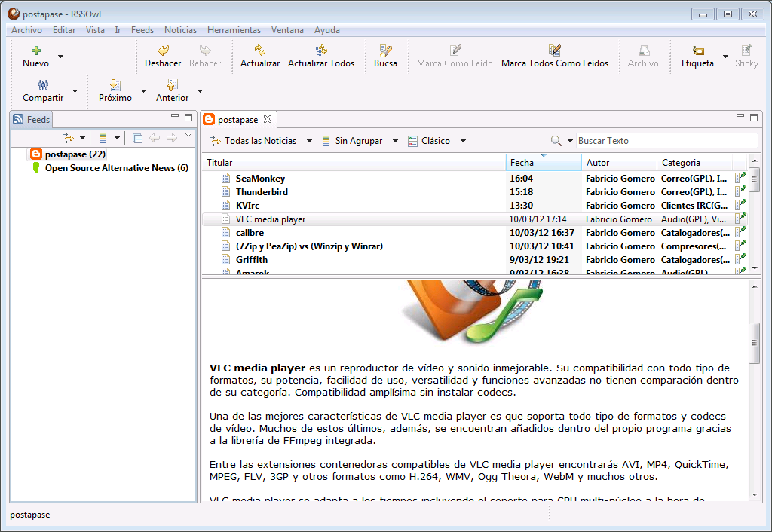Open the Ventana menu
772x532 pixels.
287,30
